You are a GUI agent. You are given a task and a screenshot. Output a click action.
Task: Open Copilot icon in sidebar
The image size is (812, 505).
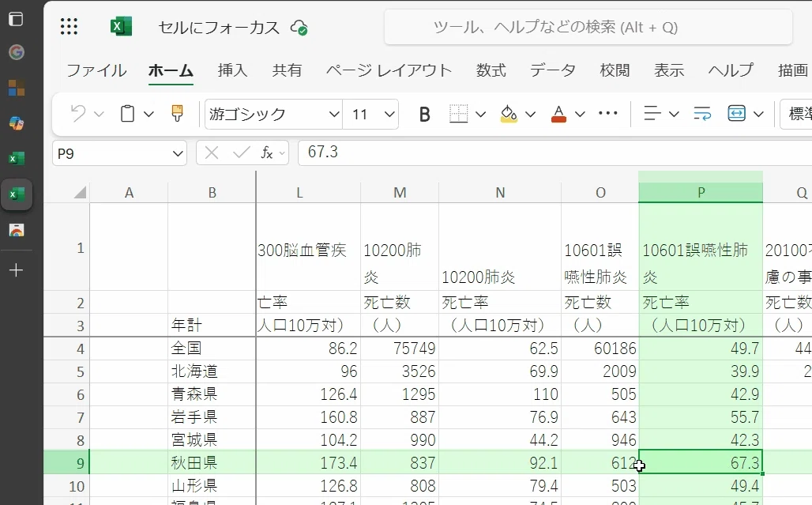16,123
